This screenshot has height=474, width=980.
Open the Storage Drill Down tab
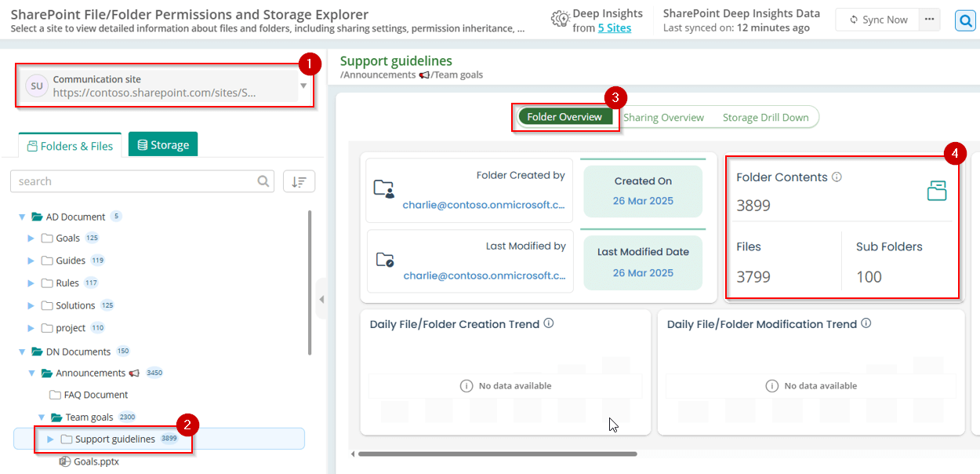click(765, 116)
